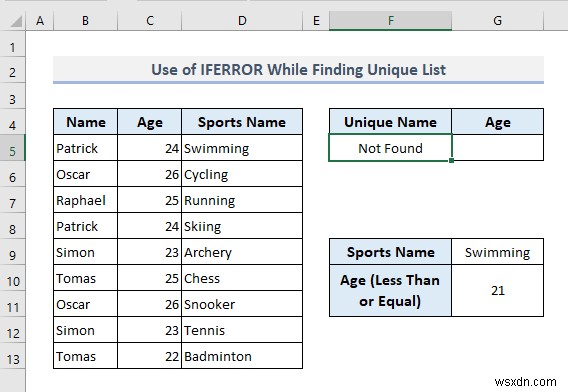Select age 25 in the Running row

click(x=150, y=200)
